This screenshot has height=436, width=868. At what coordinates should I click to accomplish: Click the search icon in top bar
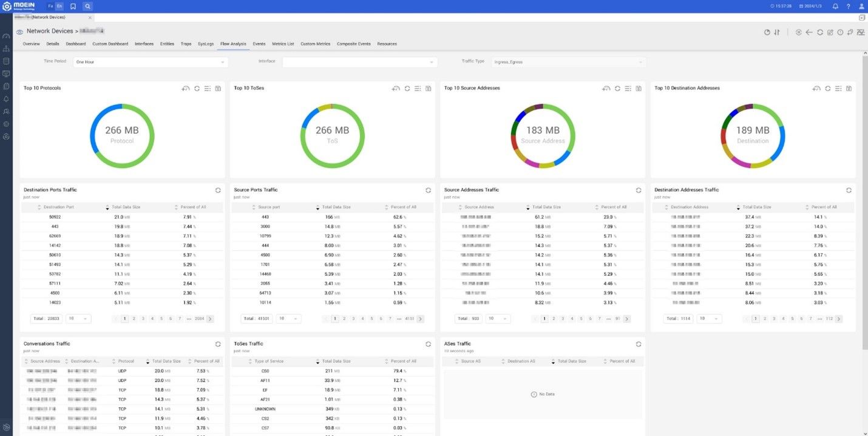click(x=87, y=6)
